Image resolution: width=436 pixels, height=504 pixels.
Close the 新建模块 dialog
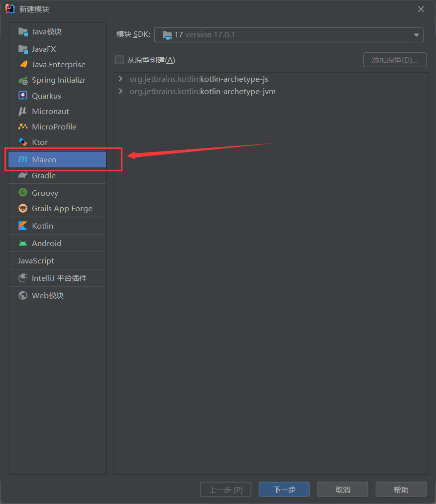421,9
